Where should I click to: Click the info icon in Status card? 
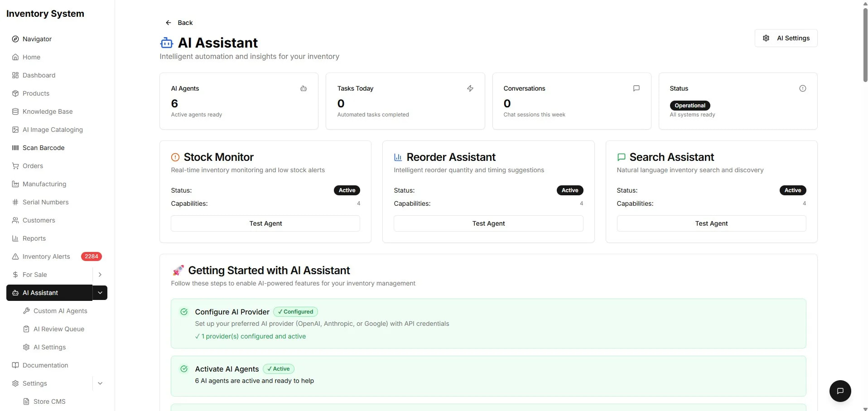(x=803, y=88)
